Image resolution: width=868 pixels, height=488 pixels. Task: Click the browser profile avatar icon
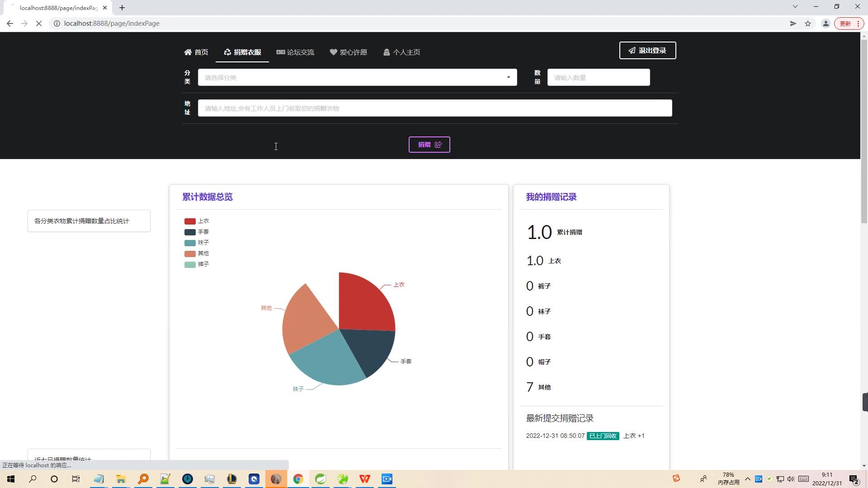click(x=826, y=23)
